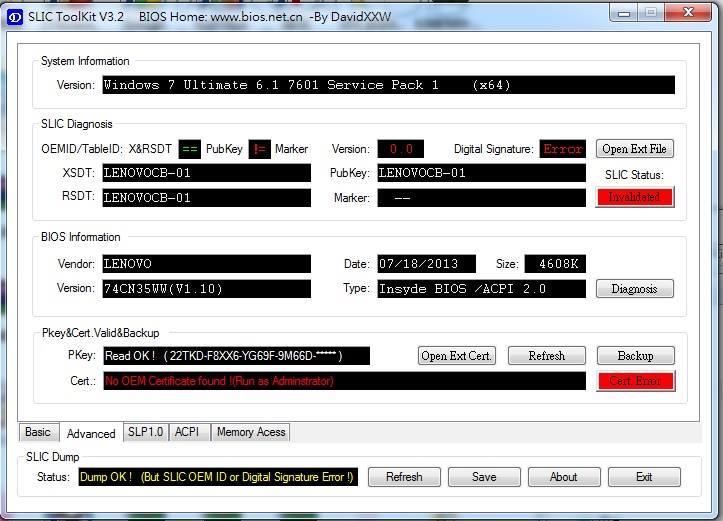Screen dimensions: 723x521
Task: Refresh the SLIC Dump status
Action: tap(404, 477)
